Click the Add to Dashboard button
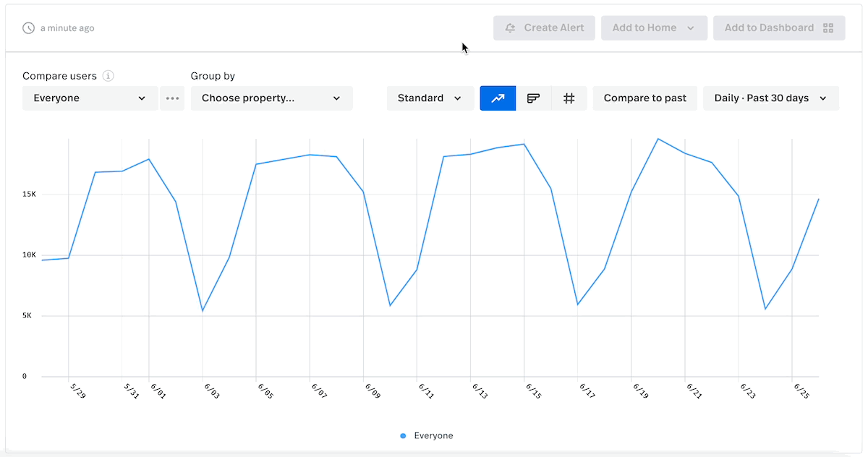This screenshot has width=868, height=457. 779,28
